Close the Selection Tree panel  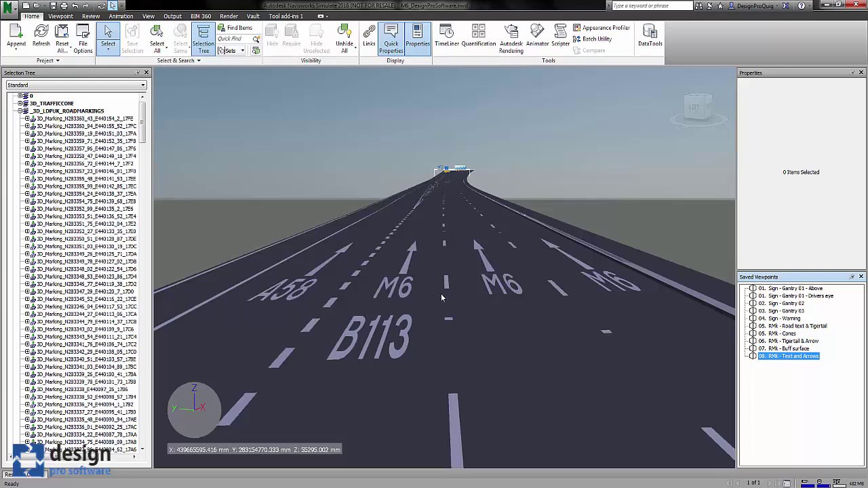coord(146,73)
